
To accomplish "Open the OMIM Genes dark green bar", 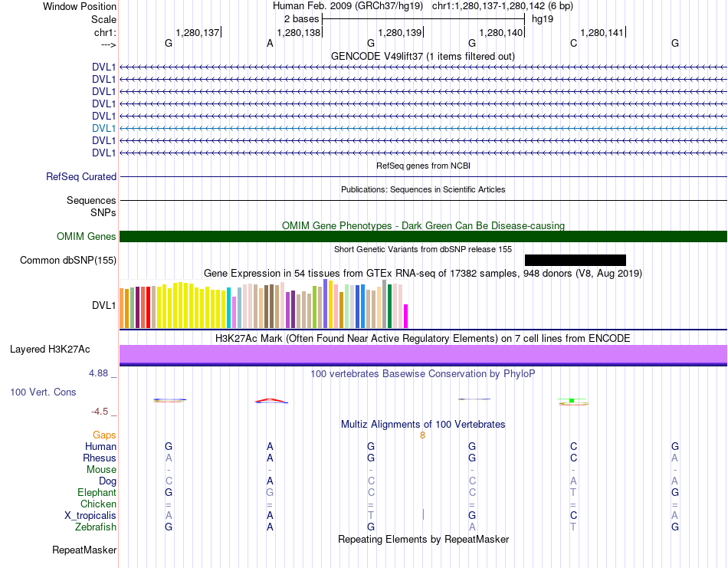I will (x=423, y=236).
